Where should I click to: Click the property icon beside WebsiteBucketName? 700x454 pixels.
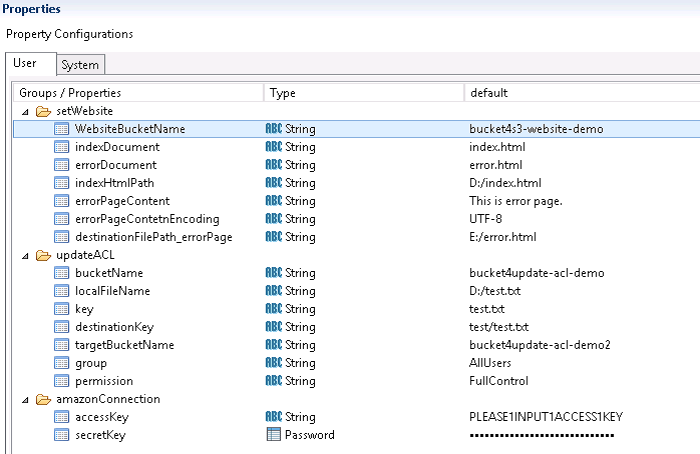(62, 129)
